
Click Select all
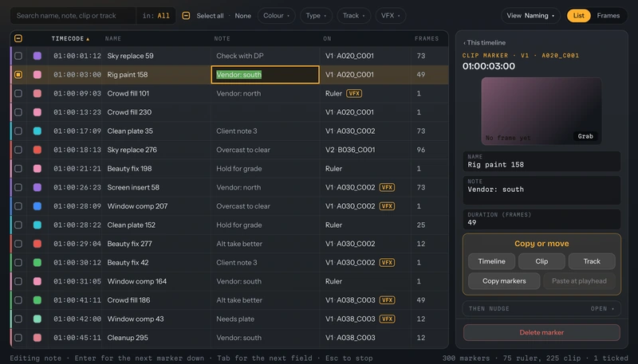tap(210, 16)
